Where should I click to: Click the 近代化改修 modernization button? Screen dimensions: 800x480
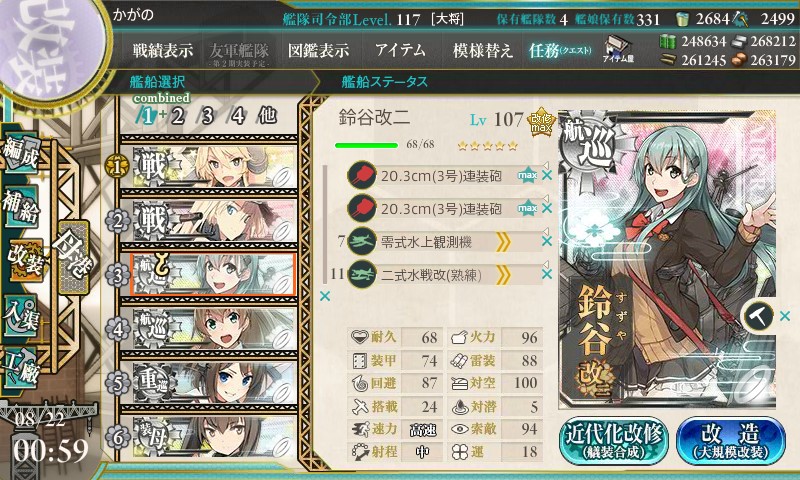pyautogui.click(x=614, y=440)
